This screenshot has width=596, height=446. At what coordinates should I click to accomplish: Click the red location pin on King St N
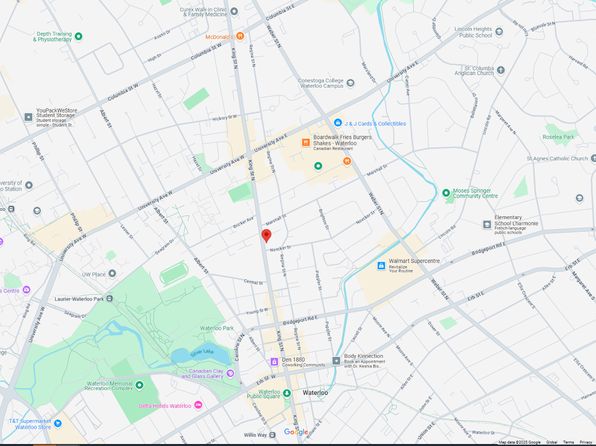(x=266, y=235)
